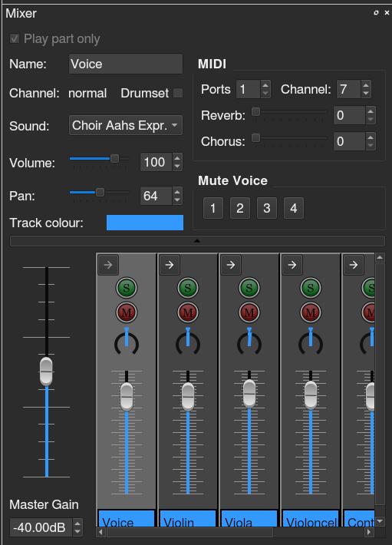Mute the Voice channel strip
392x545 pixels.
click(x=127, y=312)
